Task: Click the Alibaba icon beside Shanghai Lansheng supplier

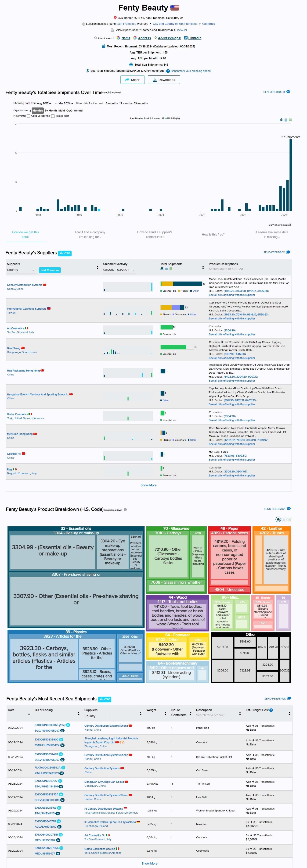Action: [122, 742]
